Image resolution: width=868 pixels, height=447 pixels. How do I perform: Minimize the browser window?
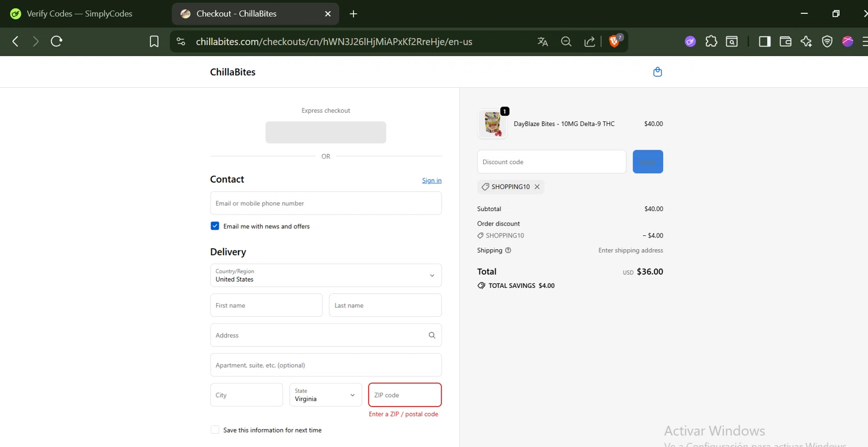[x=804, y=14]
